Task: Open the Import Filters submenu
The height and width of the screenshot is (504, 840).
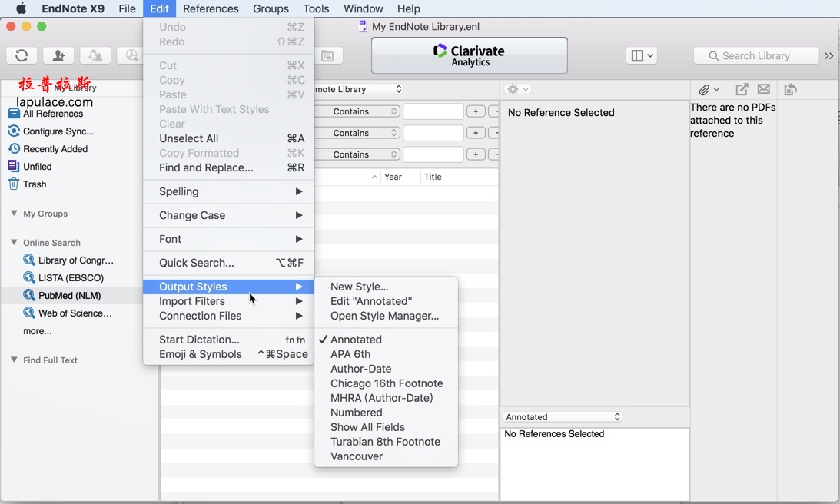Action: [x=229, y=301]
